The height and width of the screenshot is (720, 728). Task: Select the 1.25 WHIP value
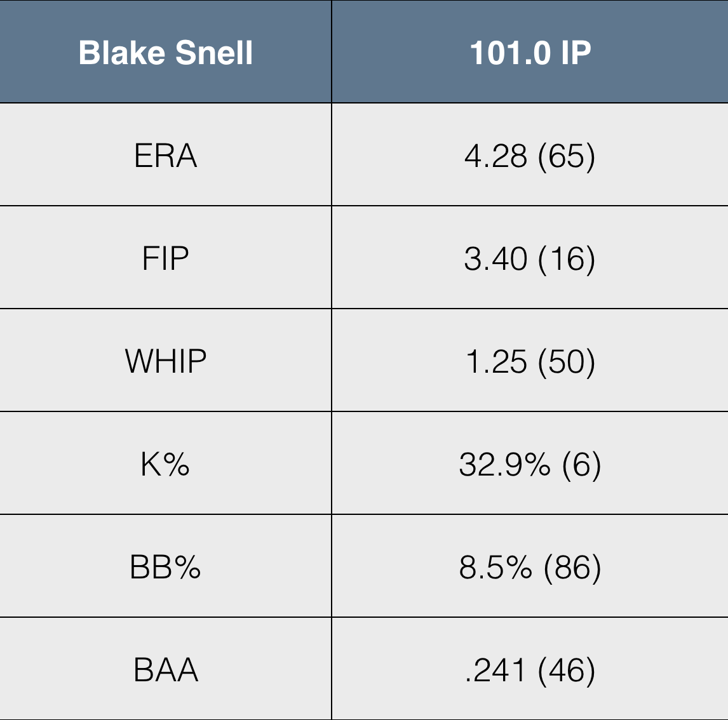pos(496,361)
